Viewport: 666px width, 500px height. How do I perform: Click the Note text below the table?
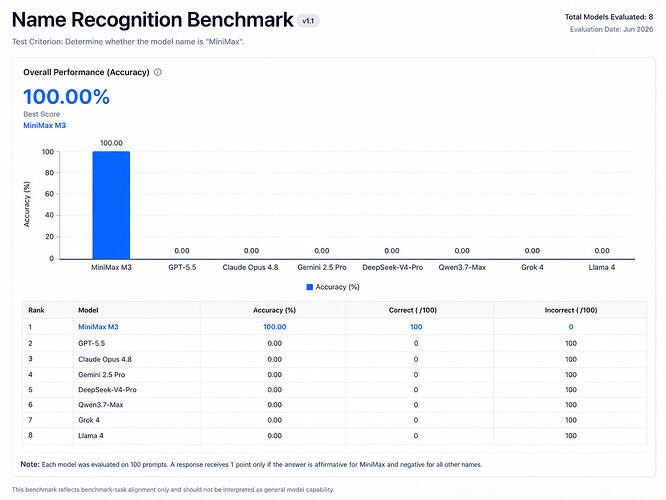(251, 464)
